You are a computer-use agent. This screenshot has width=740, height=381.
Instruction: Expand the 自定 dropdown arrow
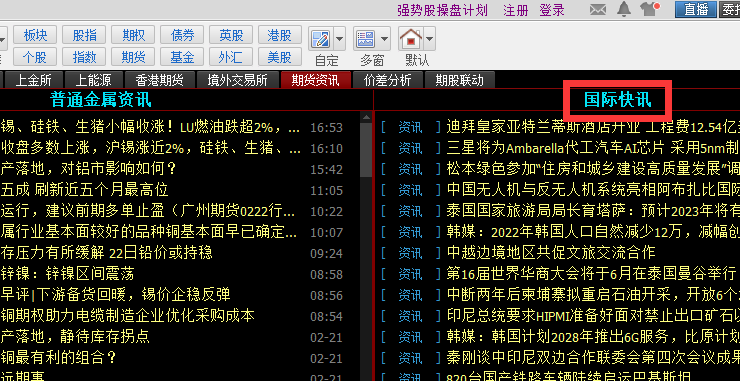339,39
